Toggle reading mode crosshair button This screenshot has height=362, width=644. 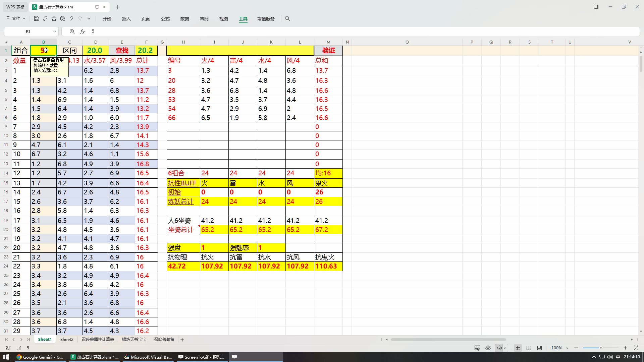[499, 348]
